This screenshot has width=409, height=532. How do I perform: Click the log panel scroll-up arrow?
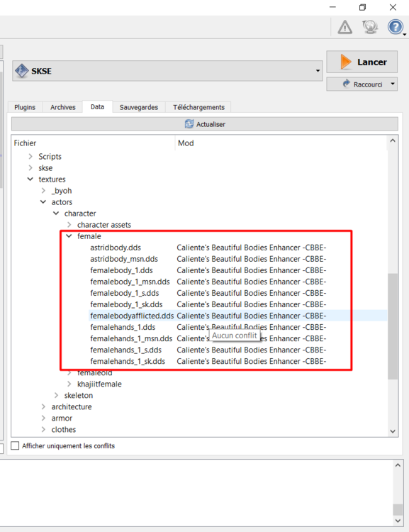pos(398,465)
